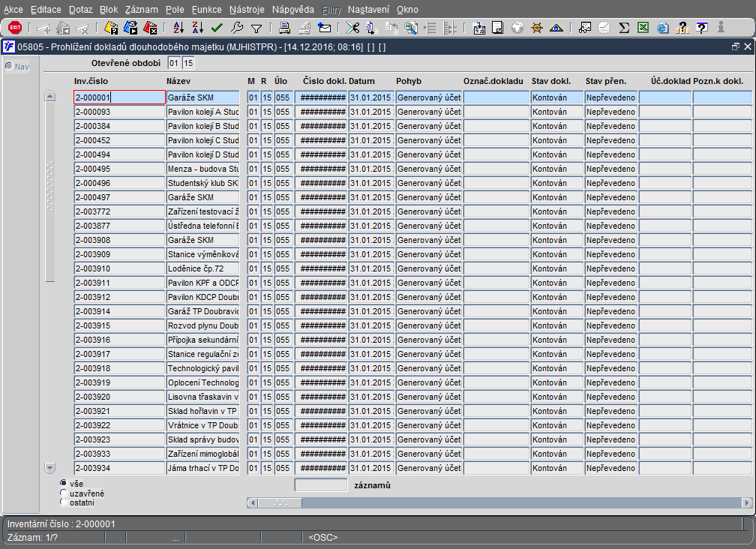
Task: Select the 'ostatní' radio button
Action: 63,502
